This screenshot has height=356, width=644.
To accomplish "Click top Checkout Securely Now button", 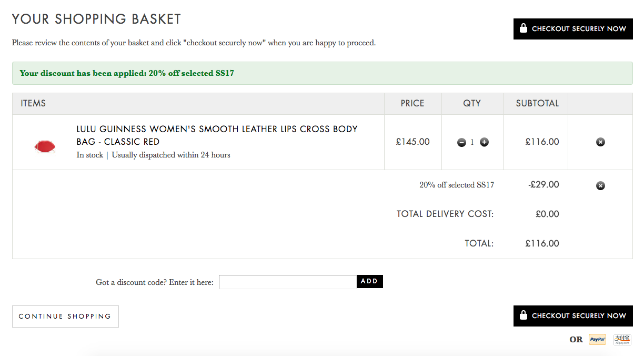I will coord(573,29).
